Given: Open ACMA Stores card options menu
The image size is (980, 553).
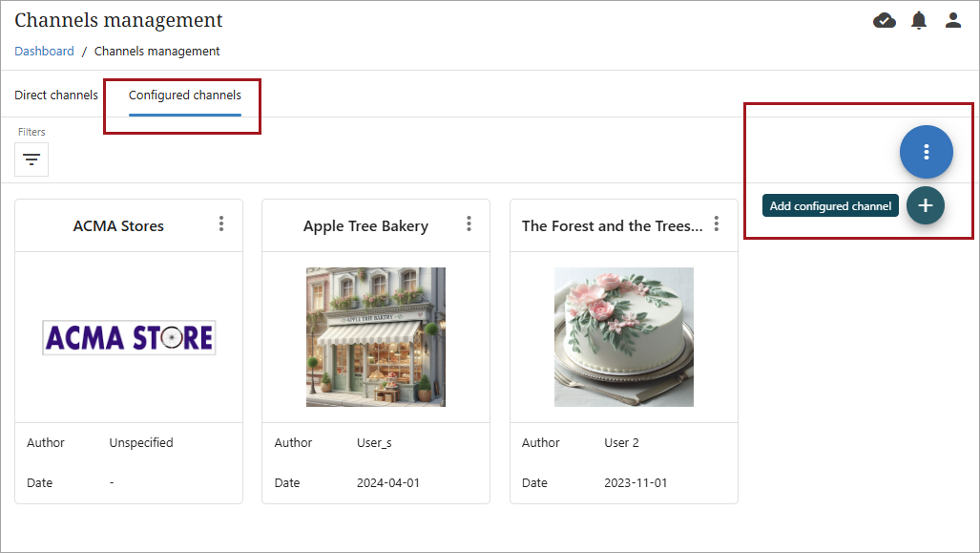Looking at the screenshot, I should point(221,223).
